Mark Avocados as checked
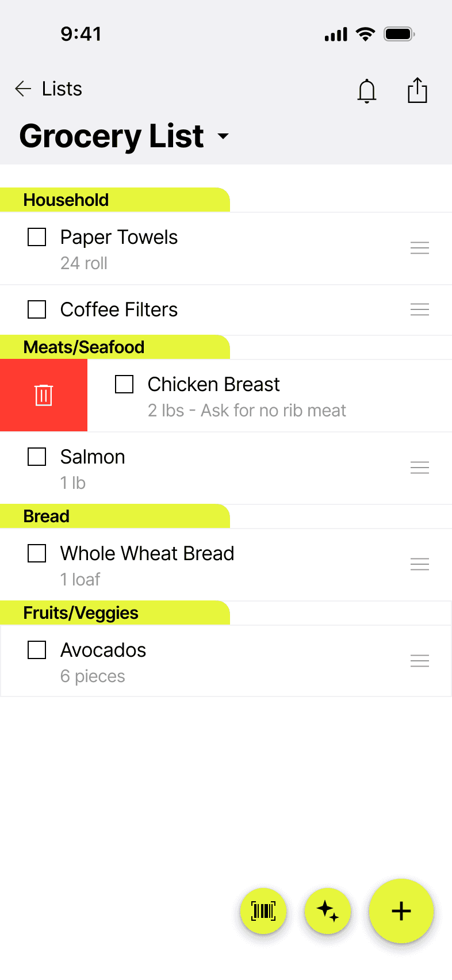The height and width of the screenshot is (980, 452). click(37, 650)
